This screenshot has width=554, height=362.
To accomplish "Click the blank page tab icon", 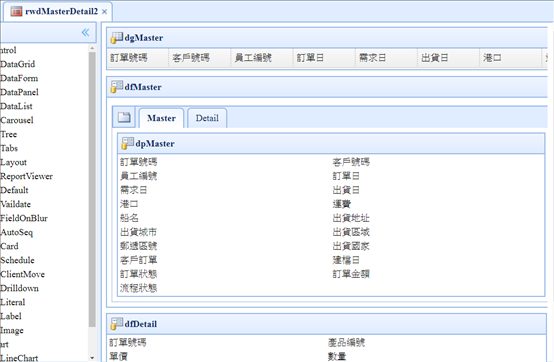I will point(124,117).
